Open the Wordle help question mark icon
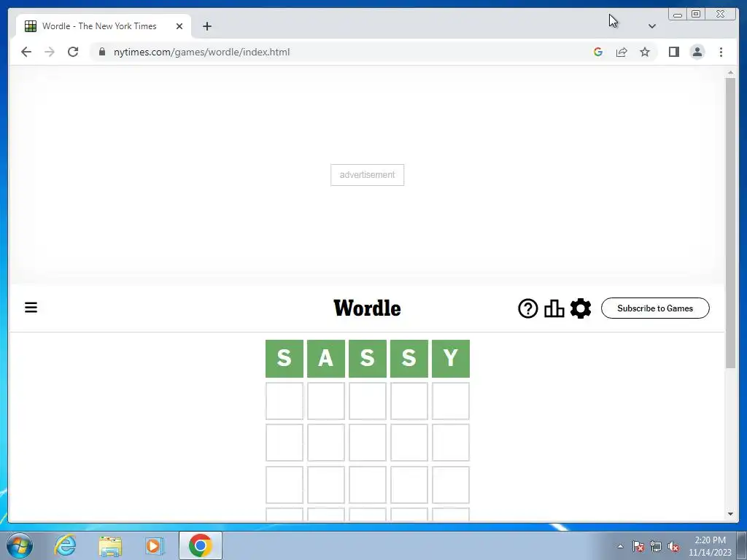Viewport: 747px width, 560px height. click(x=528, y=308)
